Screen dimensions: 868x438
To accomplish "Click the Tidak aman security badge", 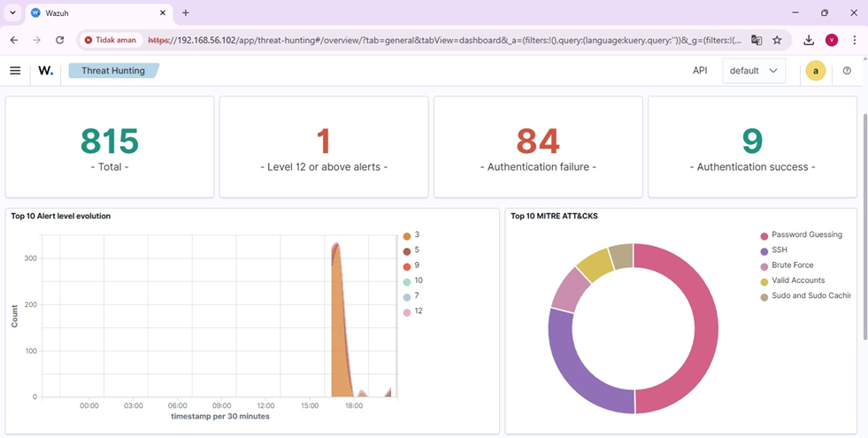I will (111, 40).
